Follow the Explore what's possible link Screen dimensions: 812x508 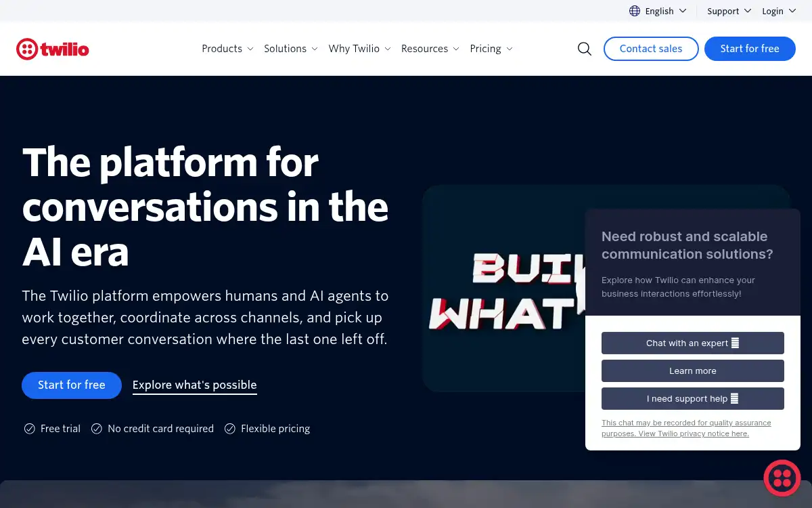(195, 385)
